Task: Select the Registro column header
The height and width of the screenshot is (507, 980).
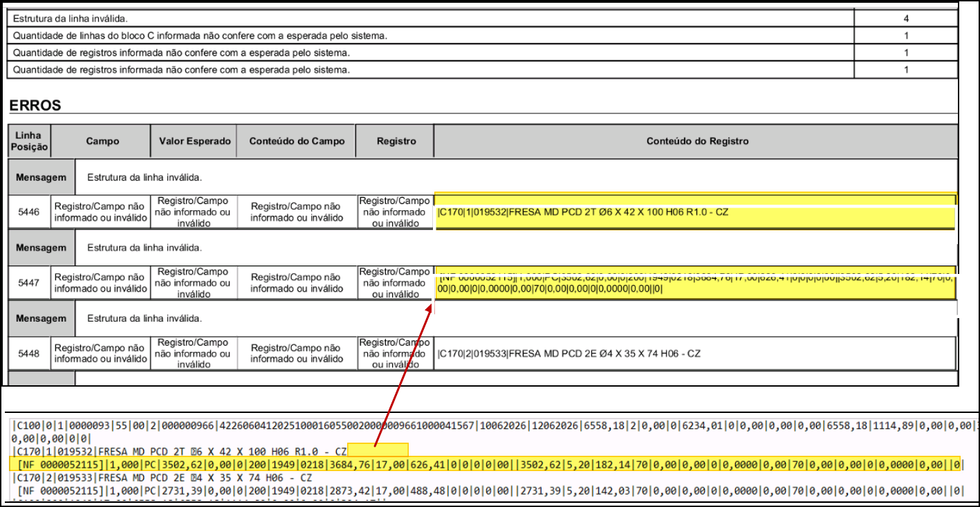Action: click(x=395, y=141)
